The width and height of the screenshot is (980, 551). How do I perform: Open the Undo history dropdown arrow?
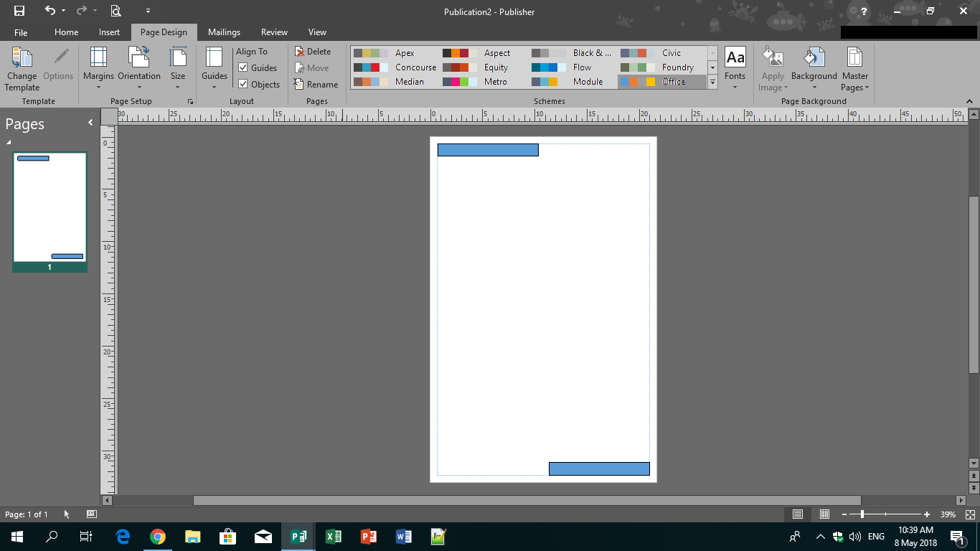tap(63, 11)
